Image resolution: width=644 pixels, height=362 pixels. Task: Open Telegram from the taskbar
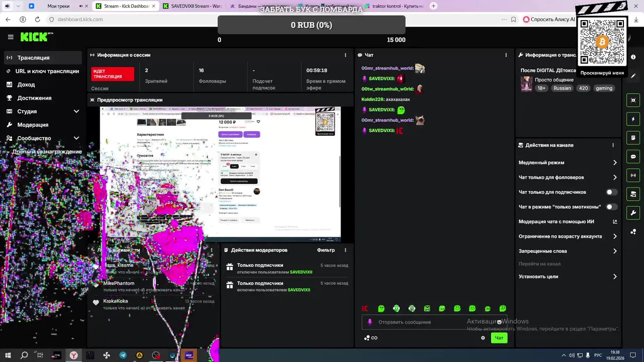123,355
